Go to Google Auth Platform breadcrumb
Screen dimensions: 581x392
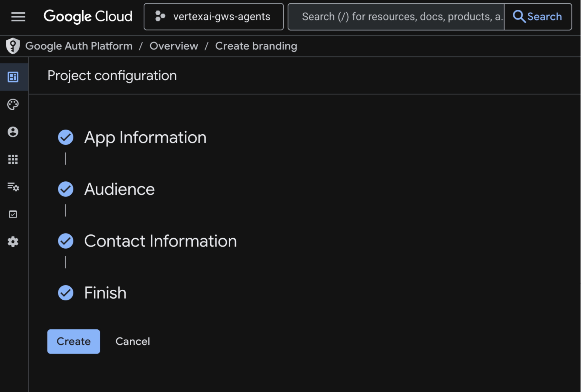79,46
